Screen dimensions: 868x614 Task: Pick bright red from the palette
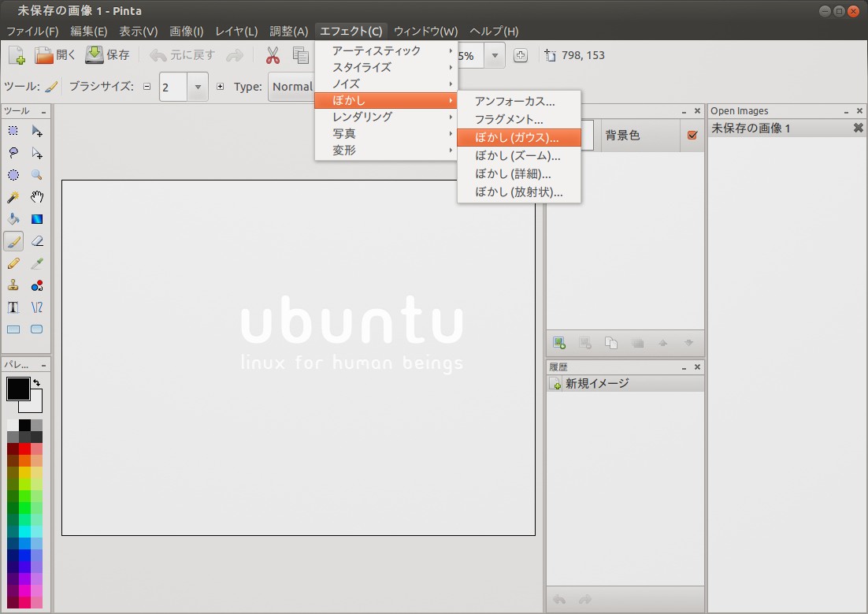[x=25, y=448]
